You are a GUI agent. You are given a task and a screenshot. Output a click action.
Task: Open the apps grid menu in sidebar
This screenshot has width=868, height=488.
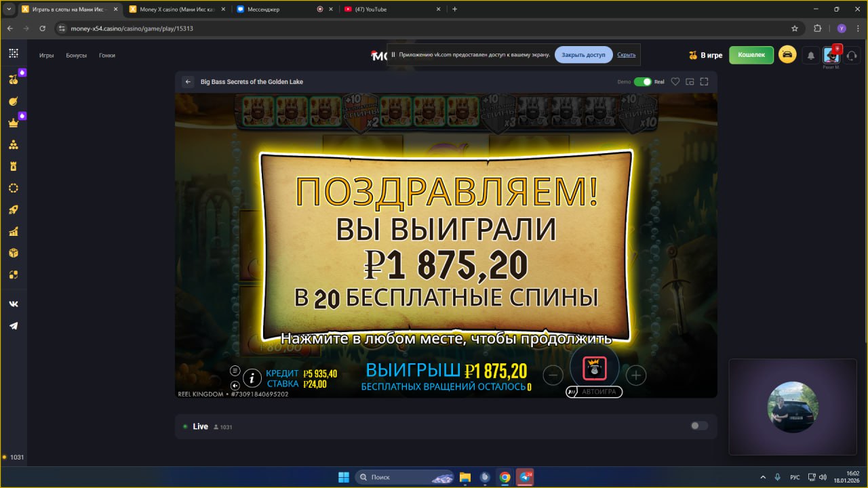coord(14,54)
